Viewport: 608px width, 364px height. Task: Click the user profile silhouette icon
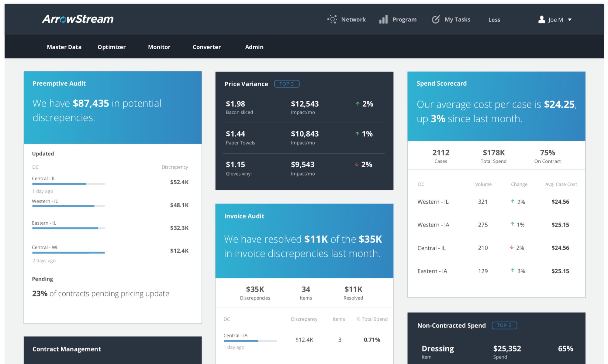(541, 20)
